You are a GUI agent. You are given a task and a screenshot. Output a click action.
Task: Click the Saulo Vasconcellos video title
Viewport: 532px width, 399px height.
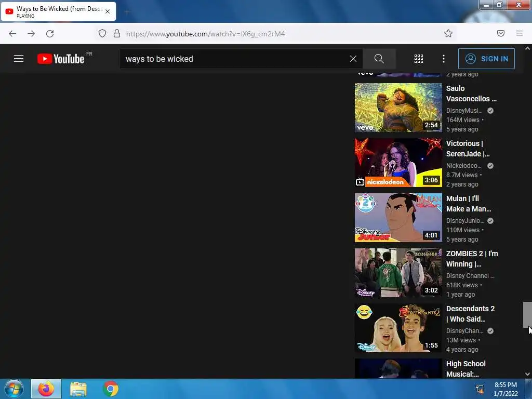point(471,94)
